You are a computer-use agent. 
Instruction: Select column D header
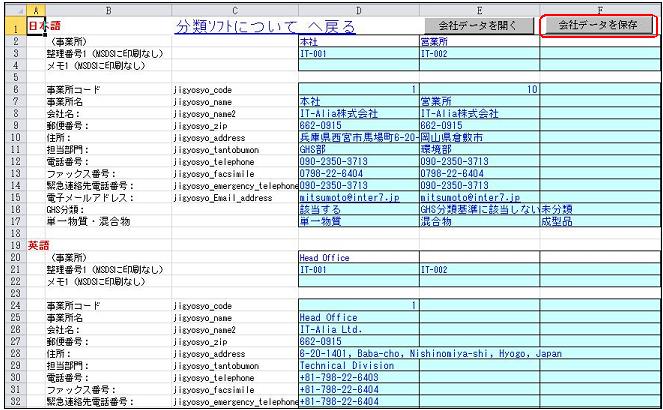point(359,11)
